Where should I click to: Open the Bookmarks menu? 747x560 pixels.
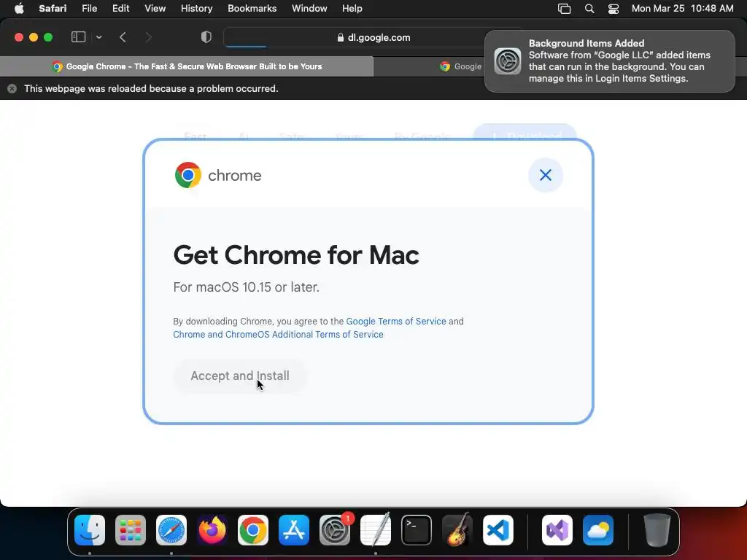[x=252, y=9]
